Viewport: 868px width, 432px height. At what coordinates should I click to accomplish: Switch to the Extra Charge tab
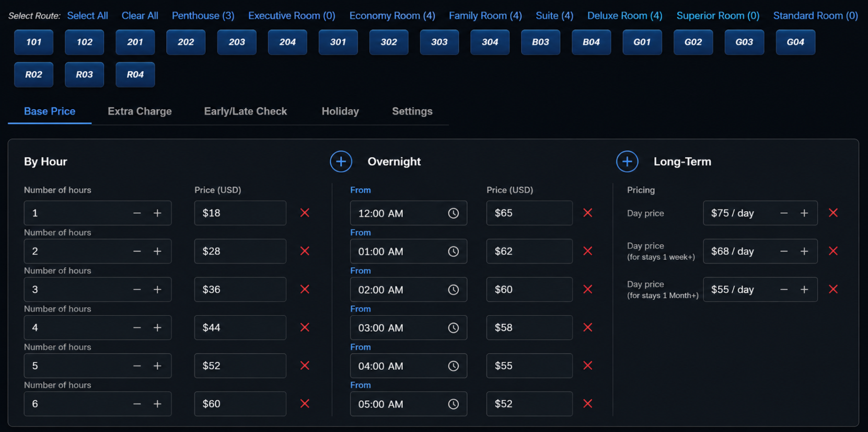(x=140, y=111)
